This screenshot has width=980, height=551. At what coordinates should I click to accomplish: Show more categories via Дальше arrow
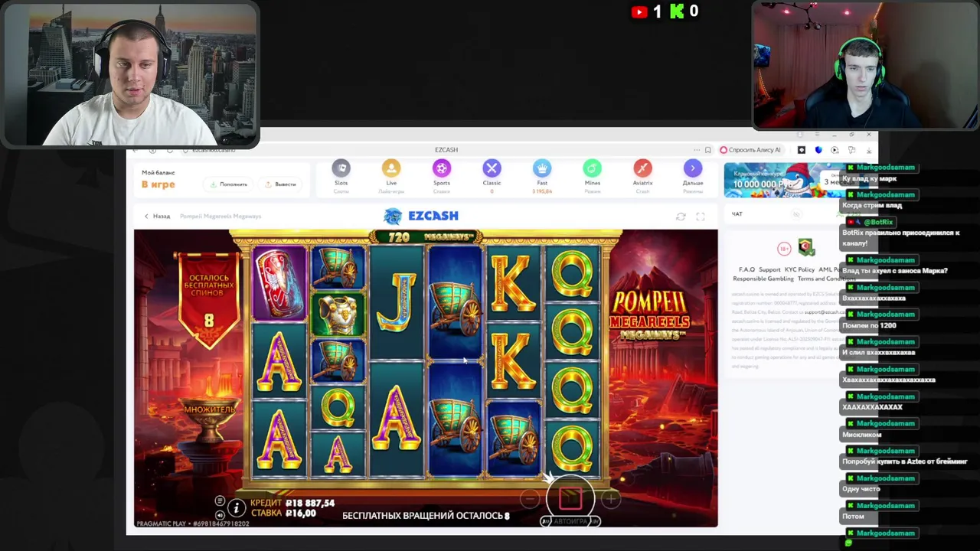[693, 168]
